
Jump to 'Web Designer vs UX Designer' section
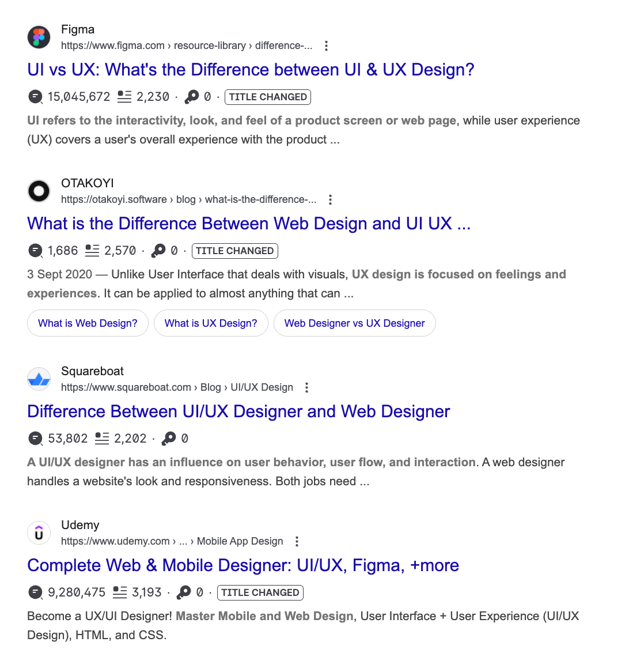pos(354,323)
